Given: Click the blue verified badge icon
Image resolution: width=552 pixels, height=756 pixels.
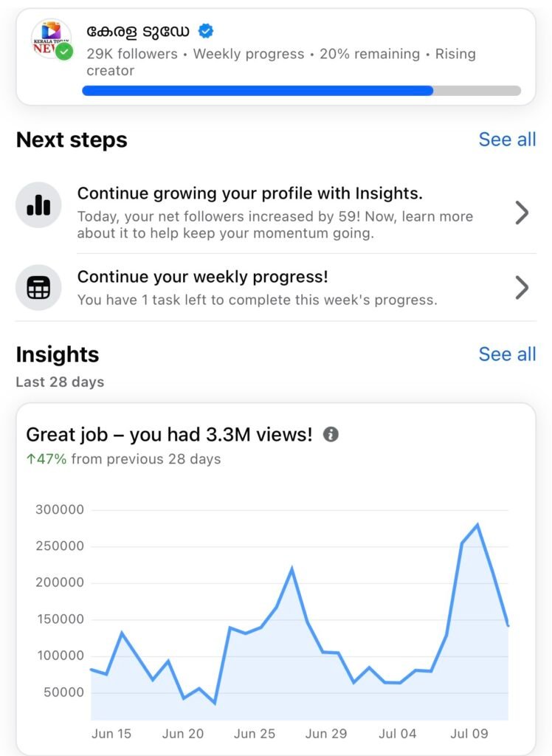Looking at the screenshot, I should tap(206, 31).
